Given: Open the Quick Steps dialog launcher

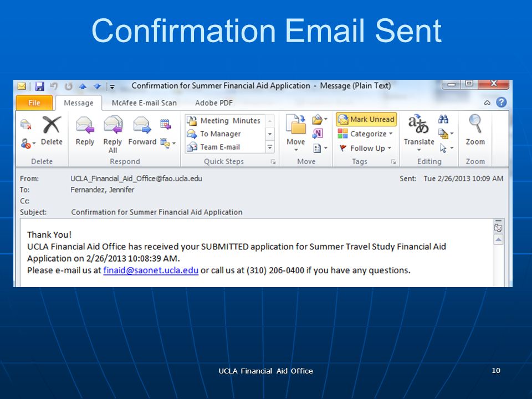Looking at the screenshot, I should pyautogui.click(x=273, y=162).
